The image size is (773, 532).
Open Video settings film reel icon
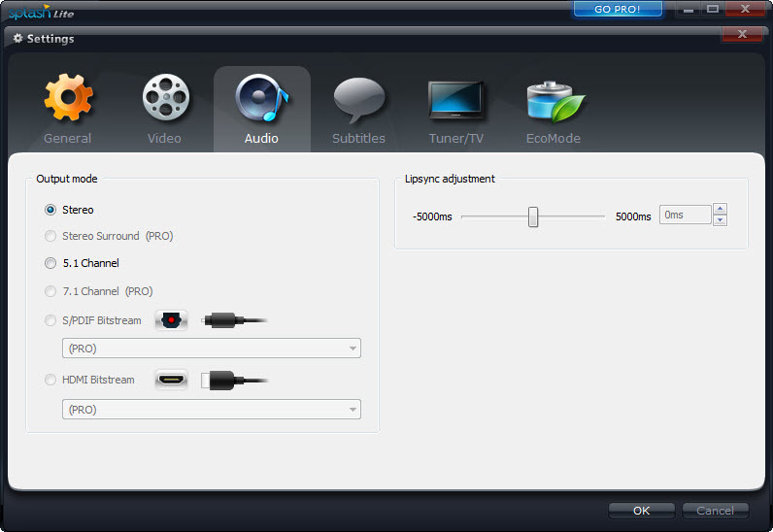click(x=166, y=97)
